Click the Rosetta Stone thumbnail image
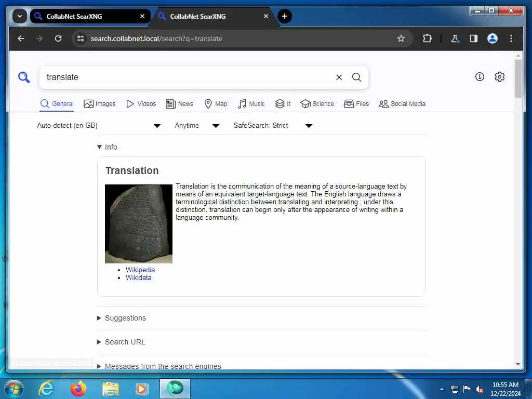Screen dimensions: 532x399 coord(138,223)
